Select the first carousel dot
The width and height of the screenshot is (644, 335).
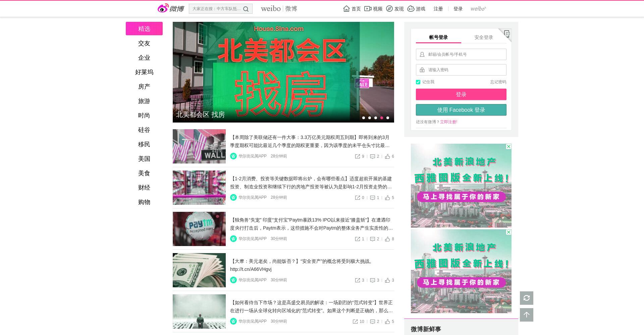pyautogui.click(x=364, y=118)
